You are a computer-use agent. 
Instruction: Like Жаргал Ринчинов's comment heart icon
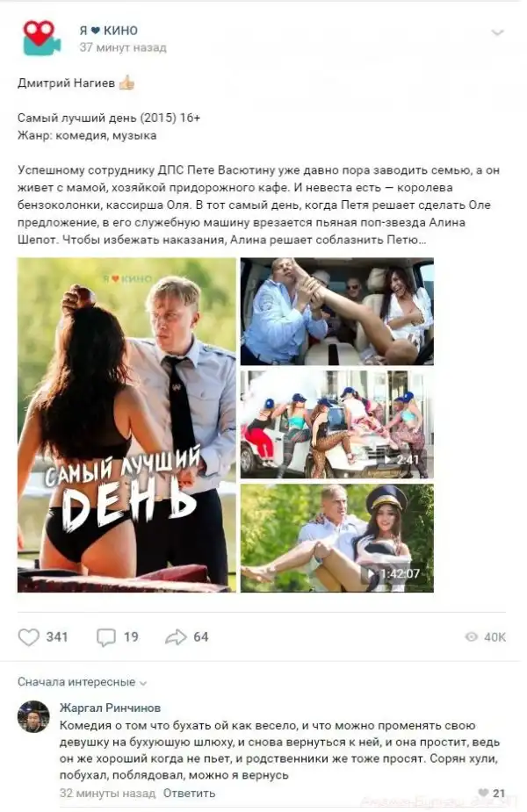(483, 793)
